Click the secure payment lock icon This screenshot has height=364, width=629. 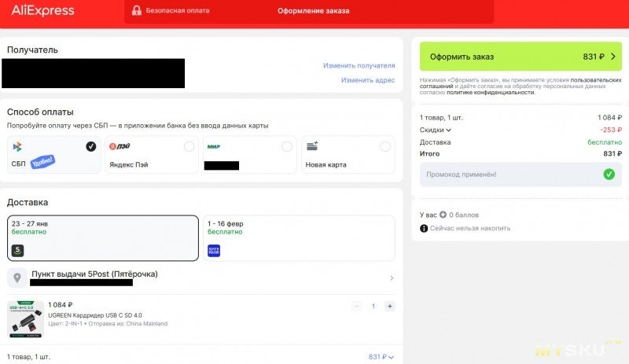pyautogui.click(x=137, y=11)
